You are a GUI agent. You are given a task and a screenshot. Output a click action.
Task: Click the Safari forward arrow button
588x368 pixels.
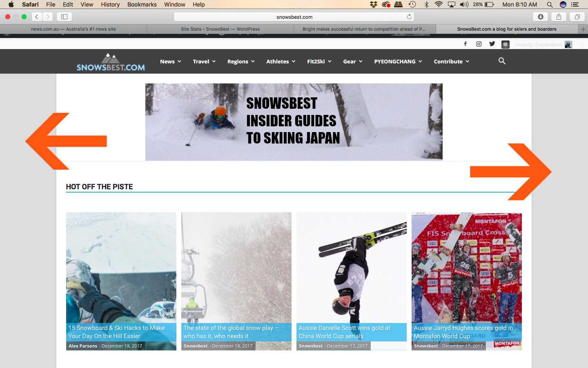48,17
